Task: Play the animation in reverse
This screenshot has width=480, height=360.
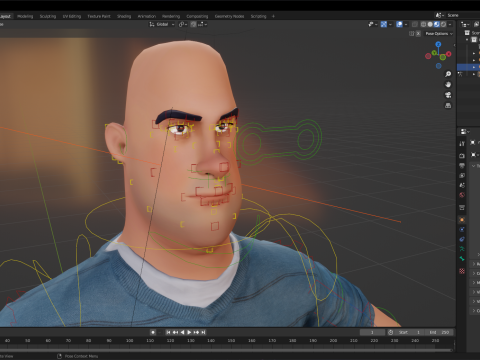Action: (x=182, y=332)
